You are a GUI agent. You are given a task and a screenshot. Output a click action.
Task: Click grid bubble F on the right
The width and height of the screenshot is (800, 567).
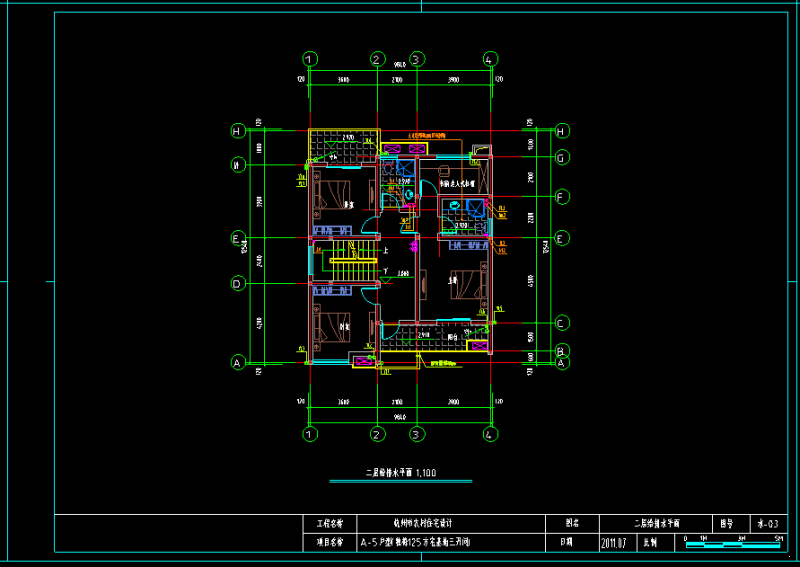tap(562, 197)
